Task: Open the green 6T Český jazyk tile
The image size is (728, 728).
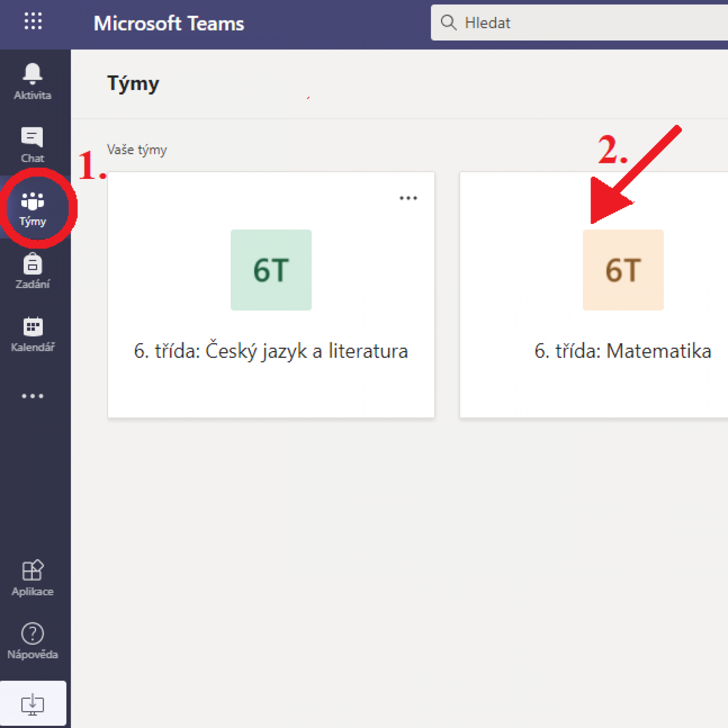Action: coord(271,270)
